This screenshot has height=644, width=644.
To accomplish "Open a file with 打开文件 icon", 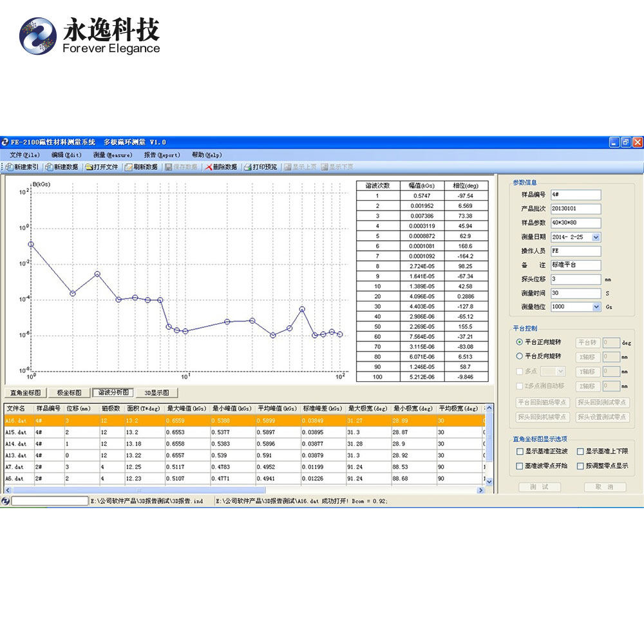I will [89, 167].
